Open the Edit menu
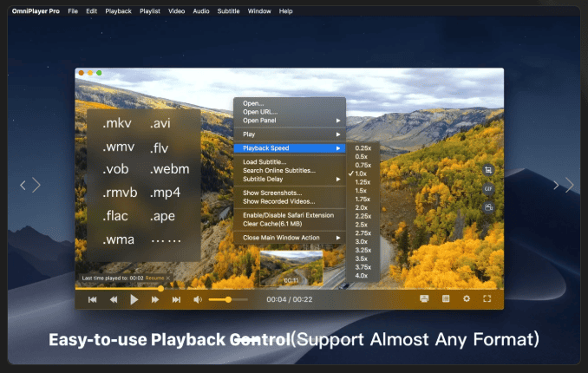The image size is (588, 373). (x=92, y=11)
